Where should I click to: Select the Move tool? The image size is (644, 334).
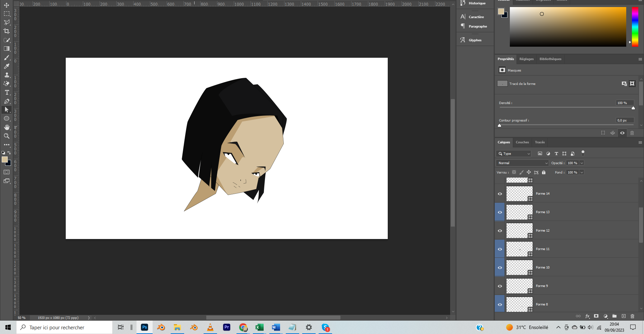click(x=6, y=5)
